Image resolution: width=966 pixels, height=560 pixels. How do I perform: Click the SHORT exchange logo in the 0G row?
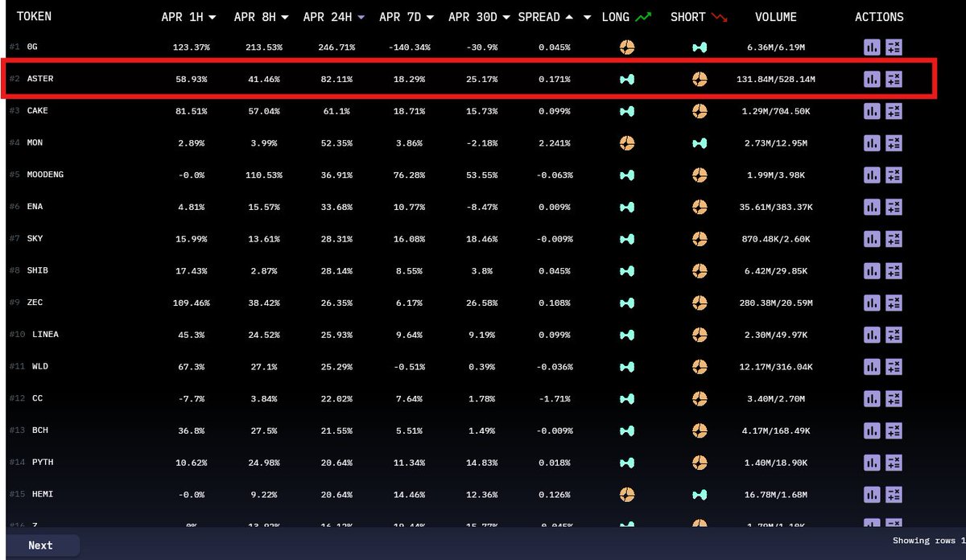point(700,47)
